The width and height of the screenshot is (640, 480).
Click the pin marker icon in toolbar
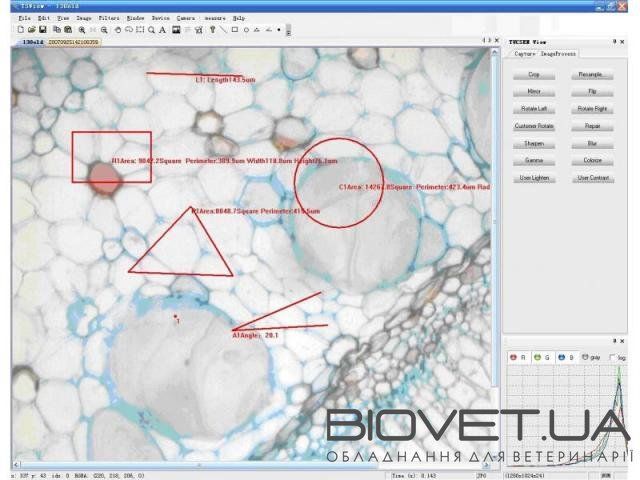(x=212, y=29)
